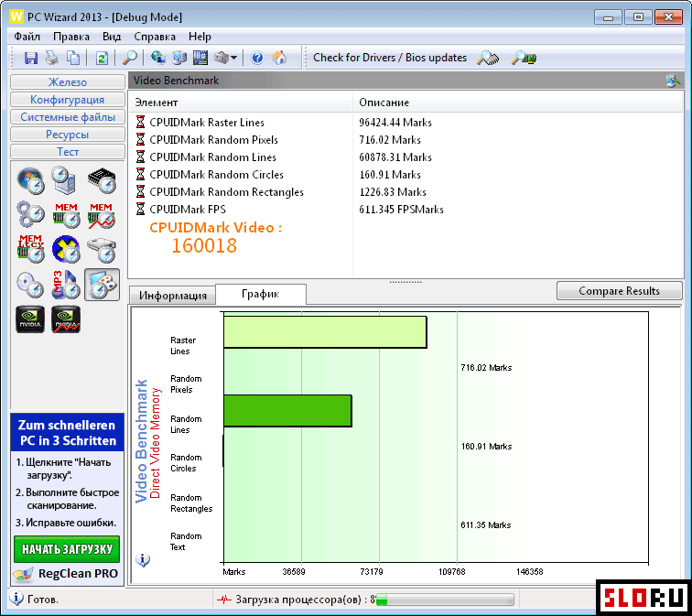The width and height of the screenshot is (692, 616).
Task: Click the motherboard chip toolbar icon
Action: tap(200, 58)
